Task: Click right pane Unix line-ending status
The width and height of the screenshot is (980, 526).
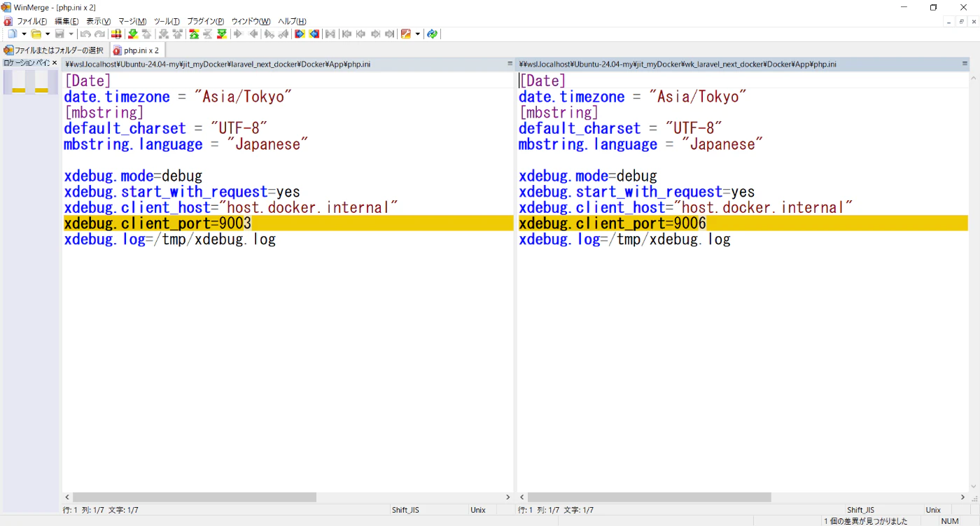Action: pyautogui.click(x=933, y=510)
